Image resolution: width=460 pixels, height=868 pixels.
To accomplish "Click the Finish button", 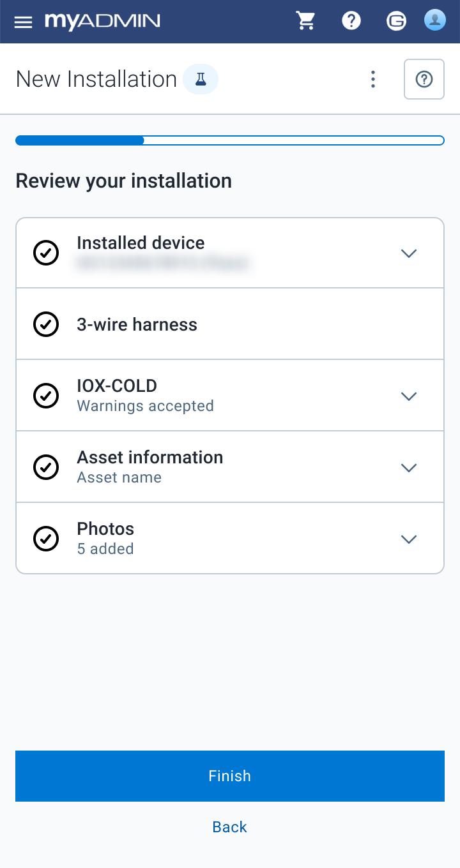I will 230,776.
